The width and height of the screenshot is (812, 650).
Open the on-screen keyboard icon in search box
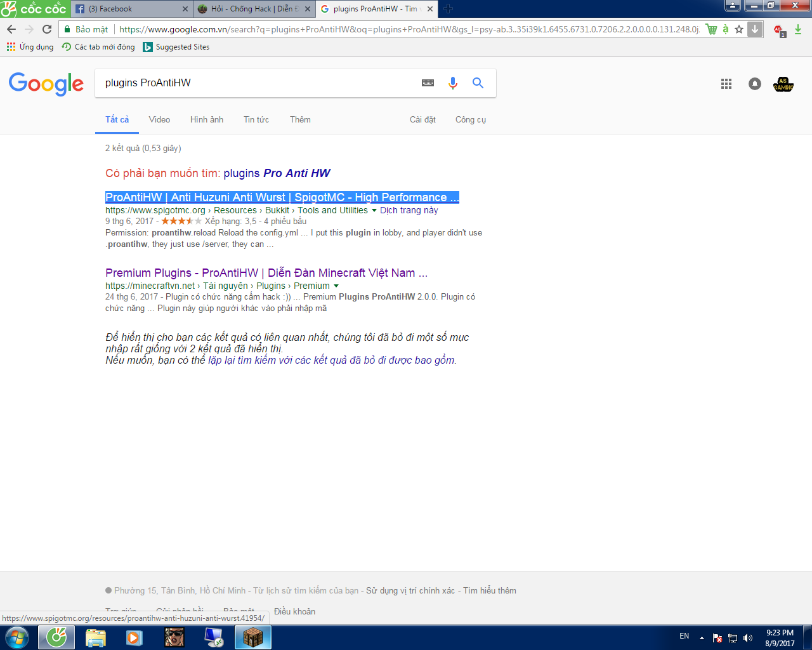tap(428, 83)
